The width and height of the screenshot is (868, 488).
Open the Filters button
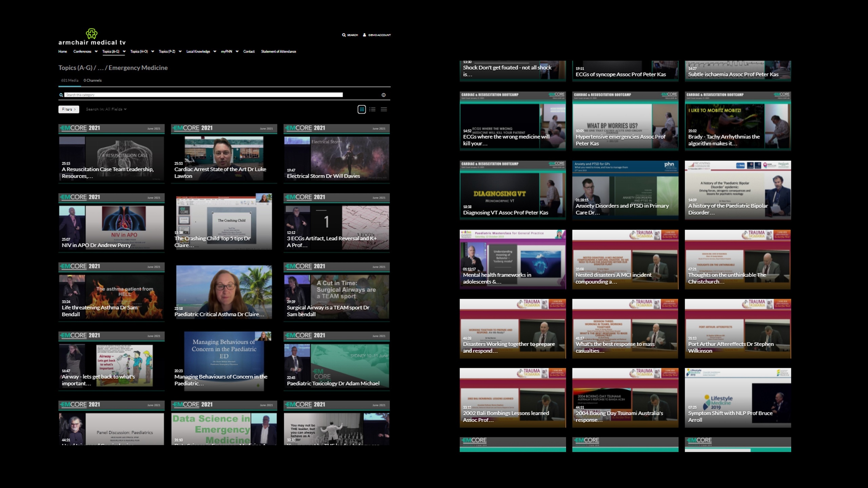tap(68, 109)
